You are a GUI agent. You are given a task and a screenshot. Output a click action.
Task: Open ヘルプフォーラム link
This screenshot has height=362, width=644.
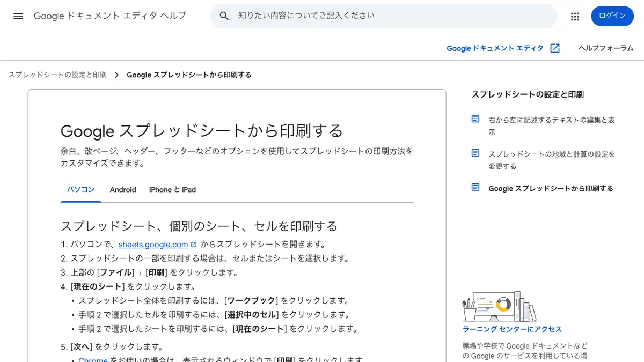coord(606,48)
